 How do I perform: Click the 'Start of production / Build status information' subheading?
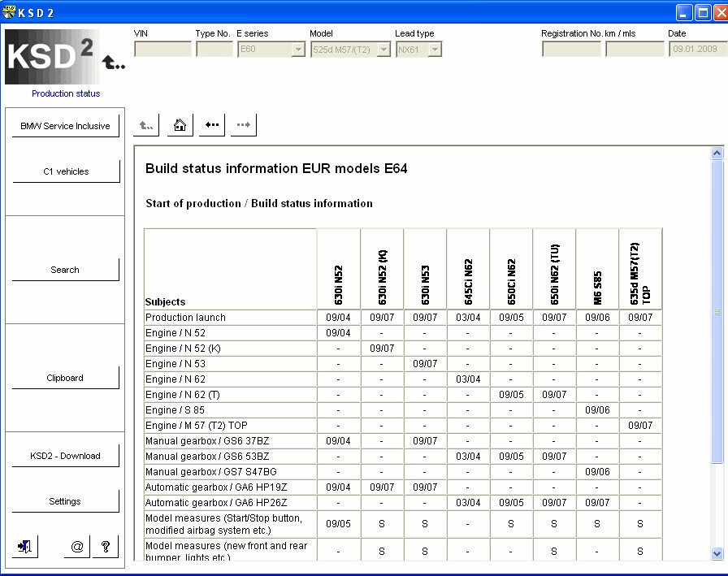tap(259, 203)
